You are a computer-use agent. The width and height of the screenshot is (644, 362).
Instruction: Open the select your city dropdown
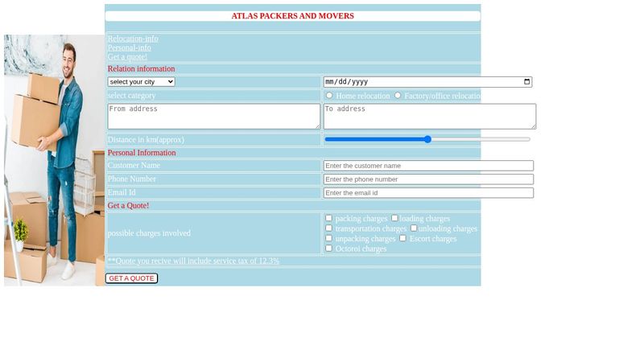(x=142, y=82)
